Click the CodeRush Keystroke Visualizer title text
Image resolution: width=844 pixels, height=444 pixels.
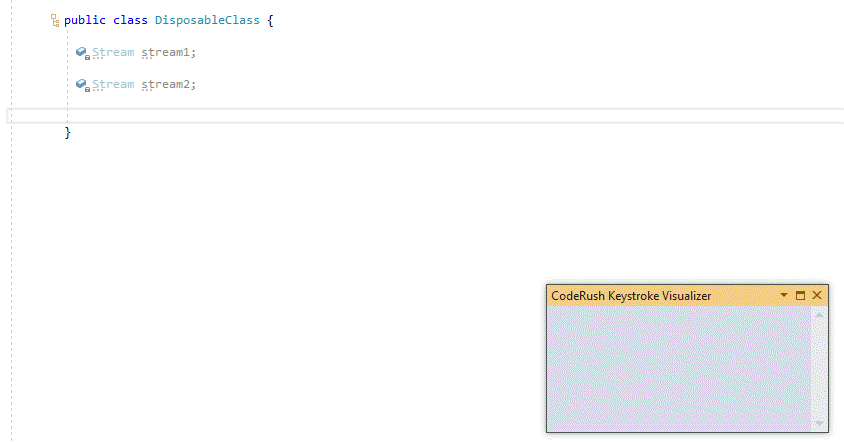(x=631, y=296)
